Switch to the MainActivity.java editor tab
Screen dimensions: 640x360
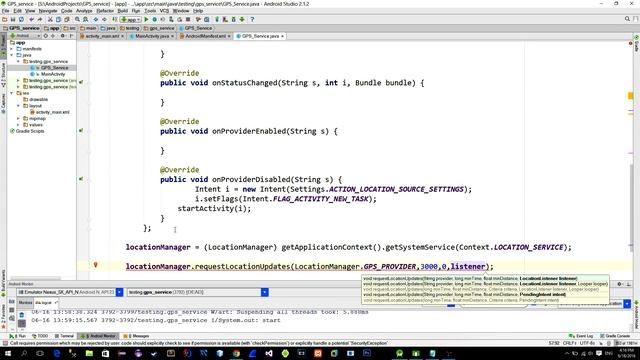(x=152, y=36)
